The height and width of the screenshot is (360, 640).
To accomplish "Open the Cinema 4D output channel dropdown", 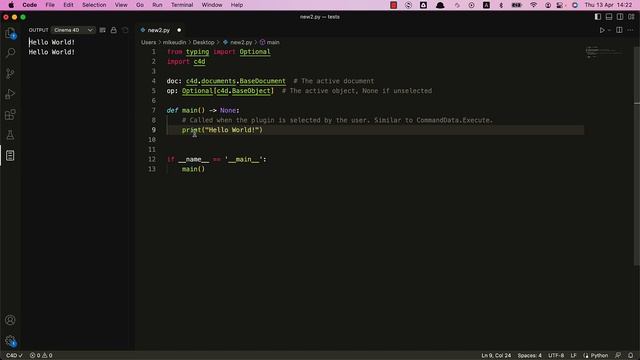I will pyautogui.click(x=73, y=30).
